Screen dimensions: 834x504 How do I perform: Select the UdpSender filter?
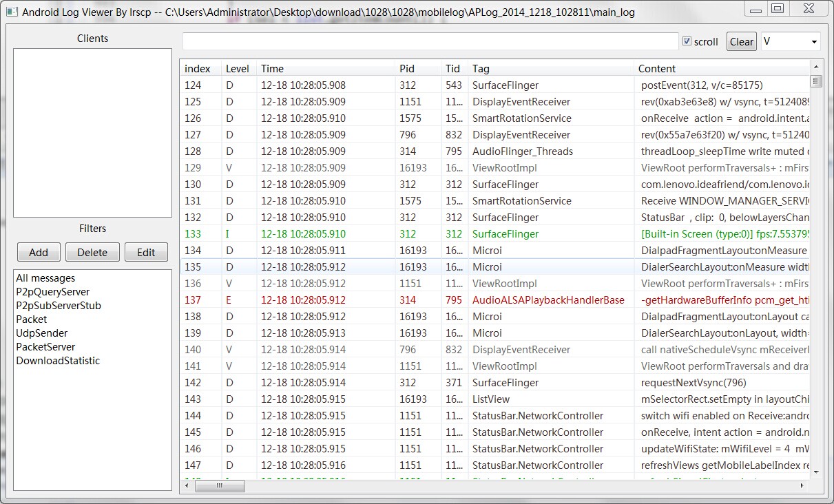pyautogui.click(x=42, y=333)
